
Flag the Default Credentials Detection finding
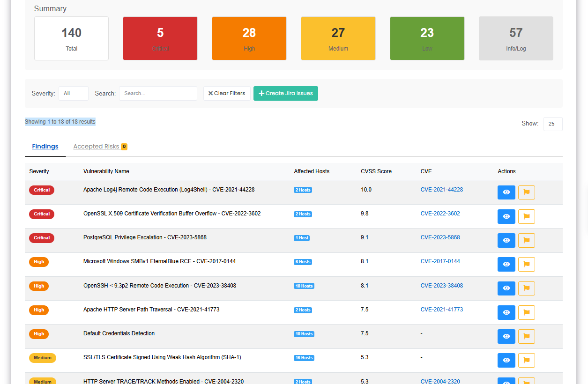(x=526, y=336)
